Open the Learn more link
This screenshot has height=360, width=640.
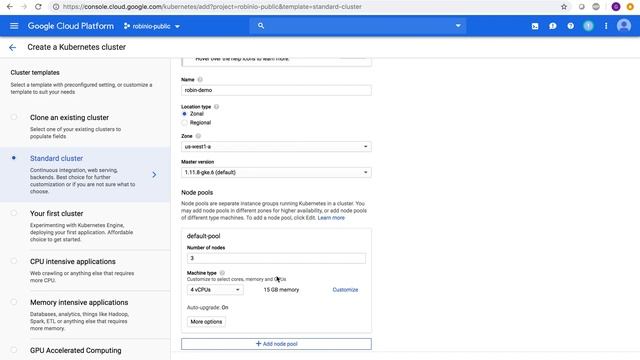(x=331, y=218)
